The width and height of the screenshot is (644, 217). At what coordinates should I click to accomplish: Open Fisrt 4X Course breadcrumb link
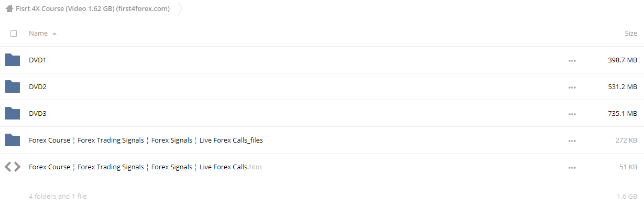point(93,8)
